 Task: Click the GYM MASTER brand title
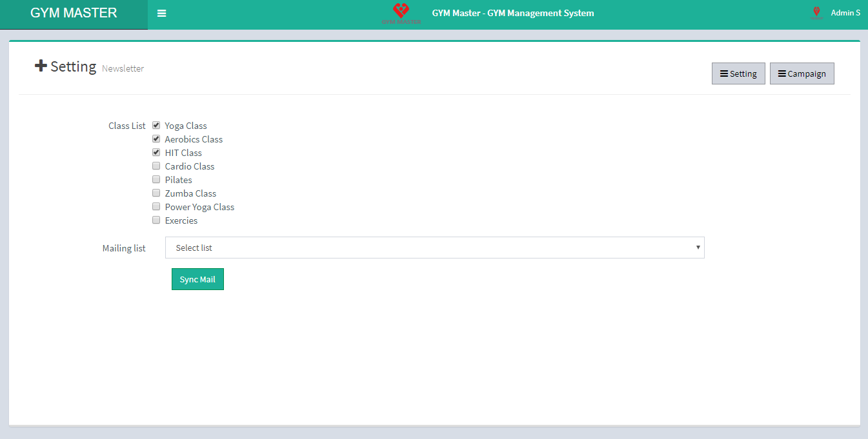tap(74, 14)
